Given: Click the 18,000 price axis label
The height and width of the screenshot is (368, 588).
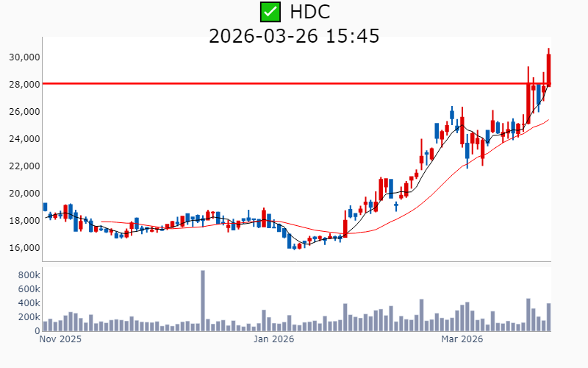Looking at the screenshot, I should (24, 221).
